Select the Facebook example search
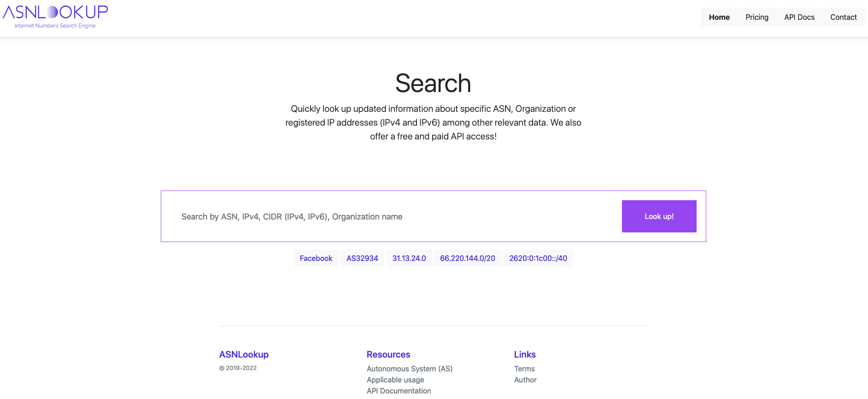Screen dimensions: 868x399 tap(316, 258)
